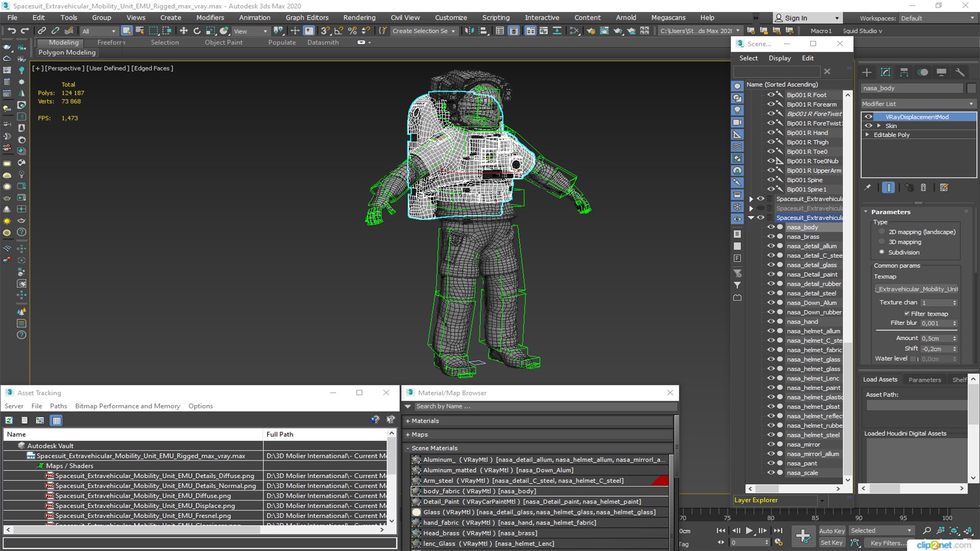Viewport: 980px width, 551px height.
Task: Select 3D mapping radio button
Action: pyautogui.click(x=881, y=242)
